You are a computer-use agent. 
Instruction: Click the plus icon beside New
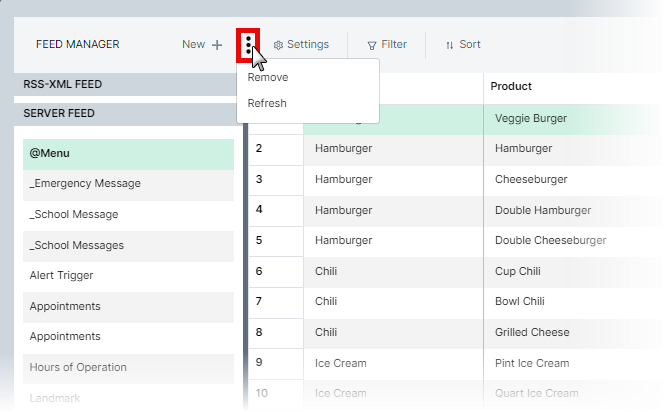217,45
